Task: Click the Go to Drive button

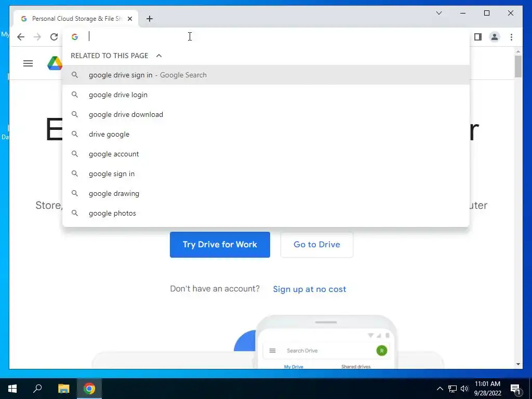Action: coord(317,245)
